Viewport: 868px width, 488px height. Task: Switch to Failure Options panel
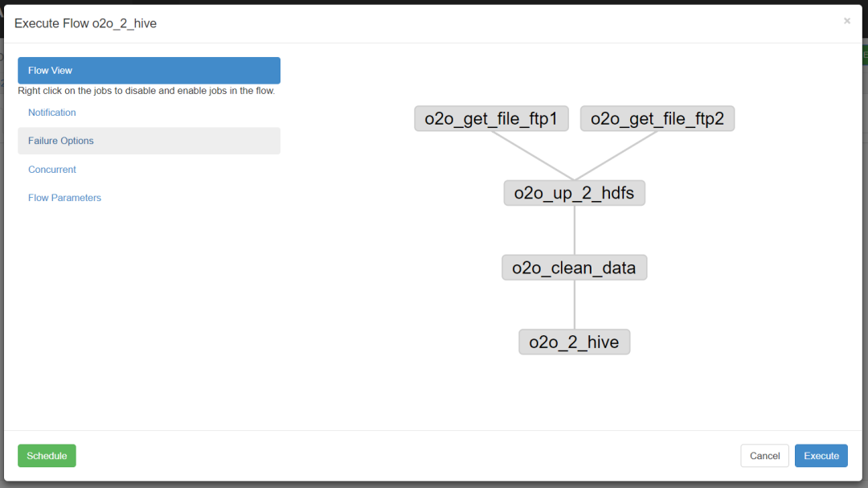(149, 141)
